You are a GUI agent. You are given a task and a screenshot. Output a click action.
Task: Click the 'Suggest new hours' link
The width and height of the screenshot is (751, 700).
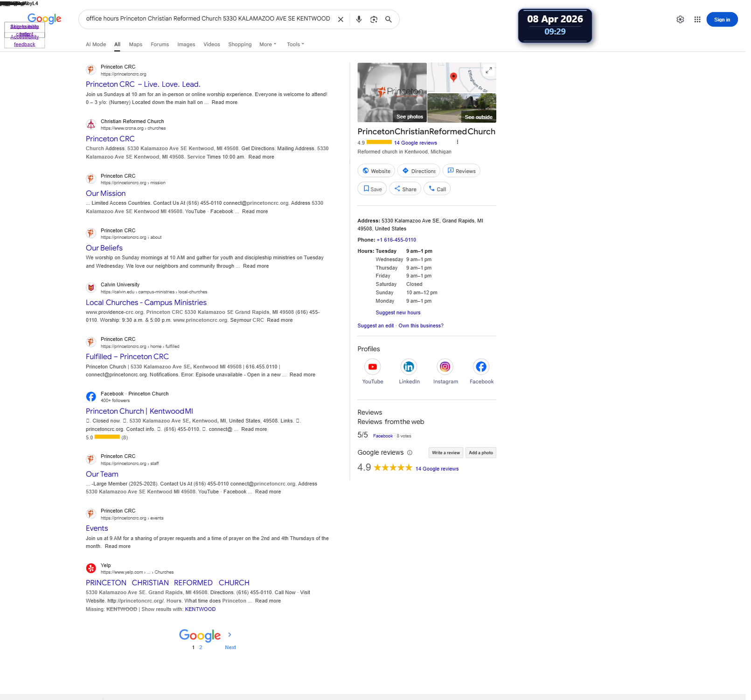[398, 313]
